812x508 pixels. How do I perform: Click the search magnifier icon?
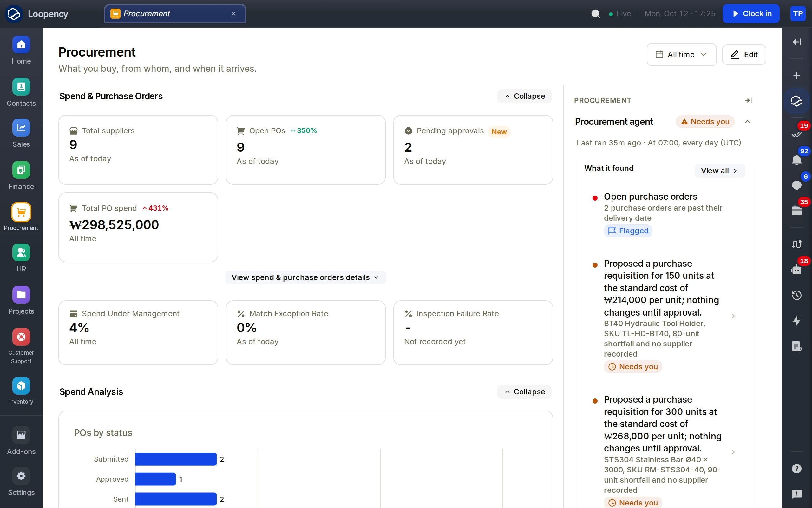click(x=596, y=14)
